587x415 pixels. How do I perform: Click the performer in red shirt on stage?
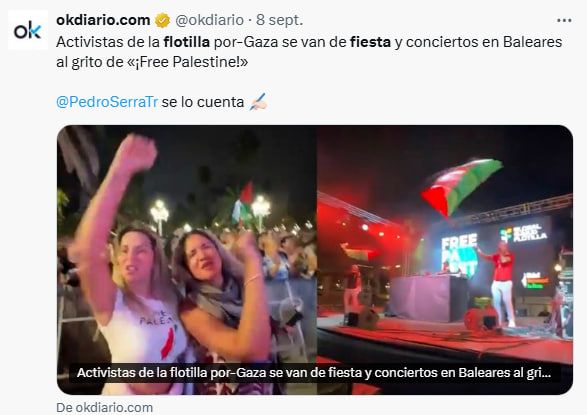[x=501, y=283]
